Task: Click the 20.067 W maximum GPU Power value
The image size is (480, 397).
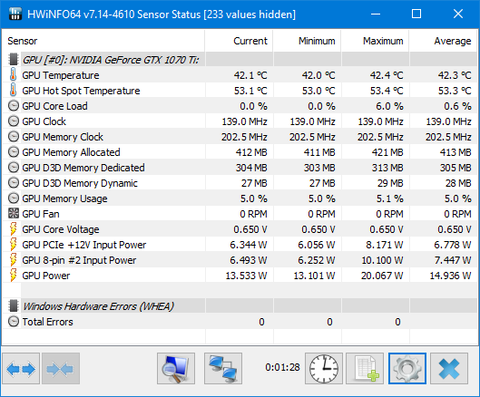Action: point(382,276)
